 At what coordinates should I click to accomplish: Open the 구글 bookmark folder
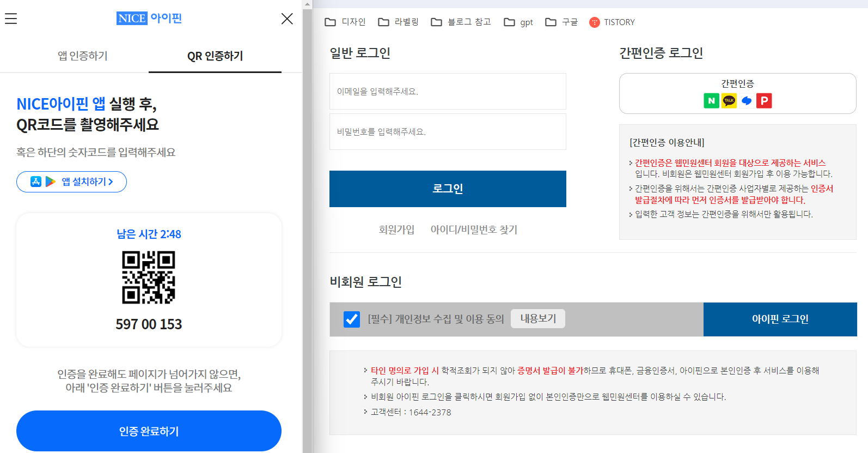pos(561,22)
